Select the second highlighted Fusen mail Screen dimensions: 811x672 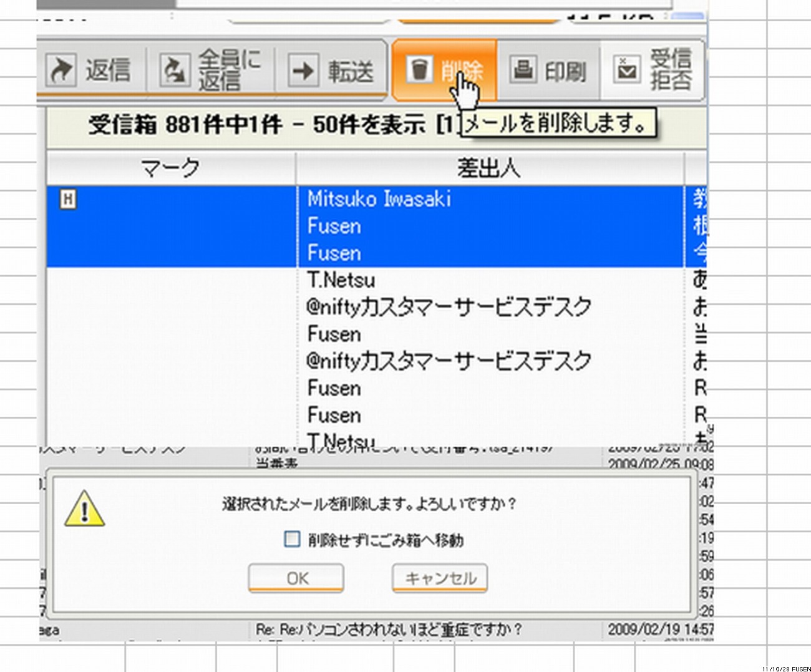coord(377,253)
